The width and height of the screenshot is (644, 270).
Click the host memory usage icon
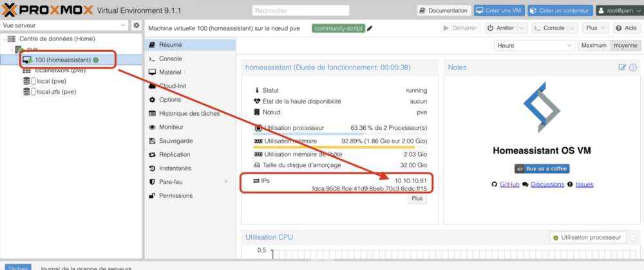click(x=258, y=154)
